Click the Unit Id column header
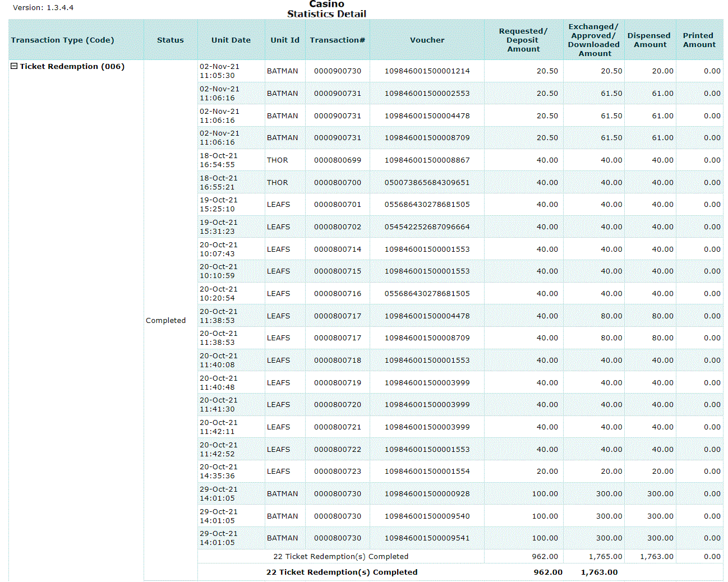728x582 pixels. pos(285,40)
